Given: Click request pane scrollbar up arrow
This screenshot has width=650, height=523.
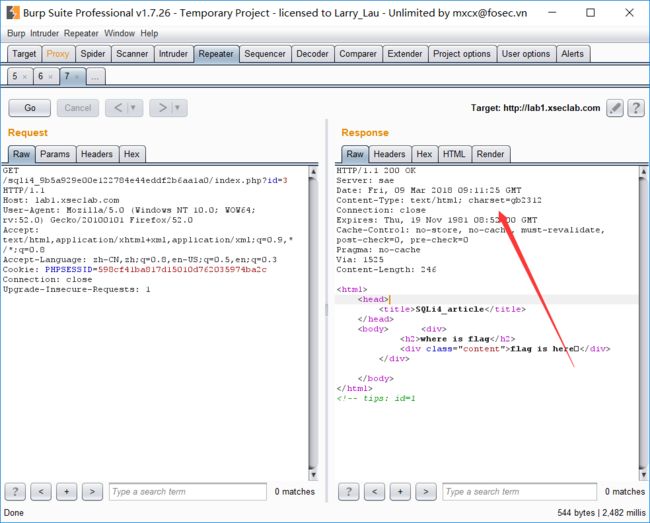Looking at the screenshot, I should click(x=314, y=171).
